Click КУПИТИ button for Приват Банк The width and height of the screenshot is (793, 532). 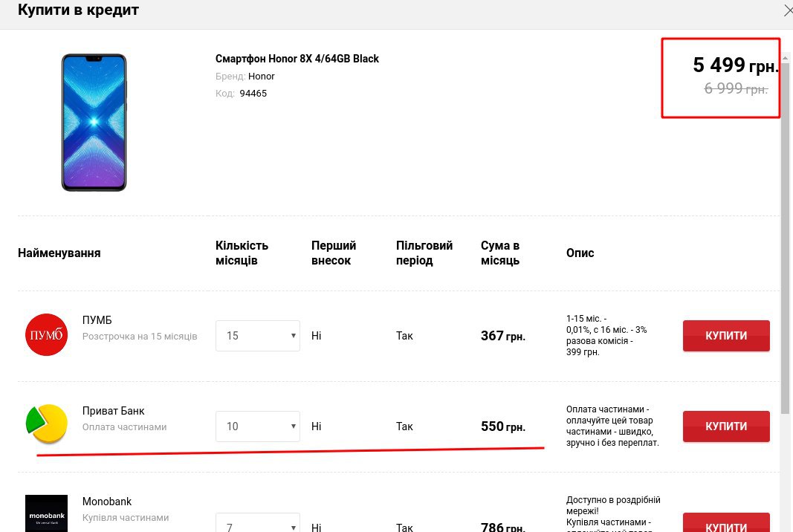[x=726, y=426]
